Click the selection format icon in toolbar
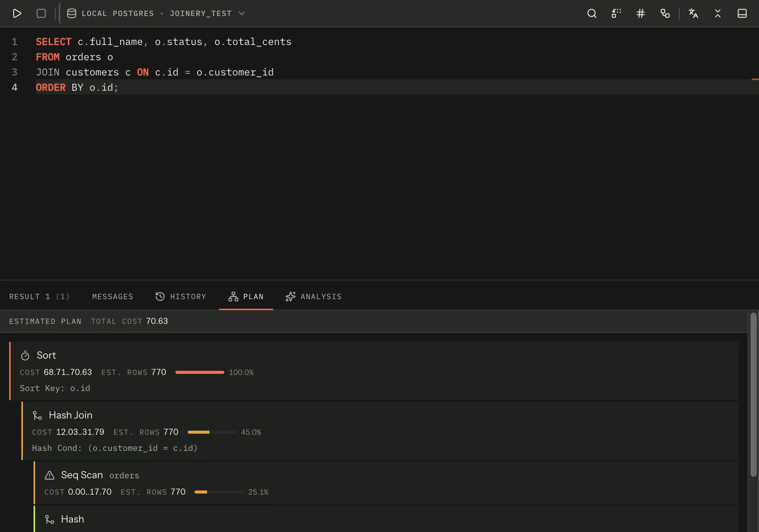 (616, 13)
